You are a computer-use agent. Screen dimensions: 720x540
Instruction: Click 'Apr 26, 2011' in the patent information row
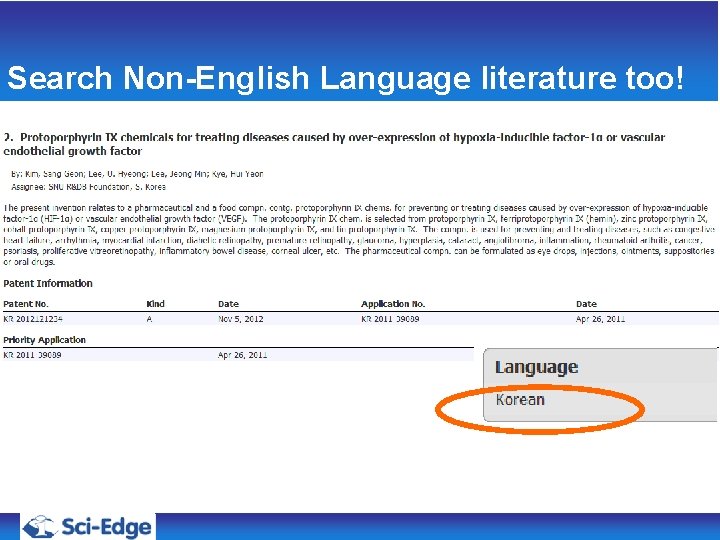coord(601,319)
